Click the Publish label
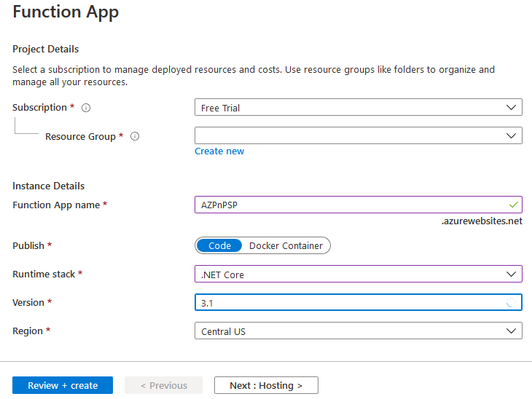532x399 pixels. click(x=28, y=245)
